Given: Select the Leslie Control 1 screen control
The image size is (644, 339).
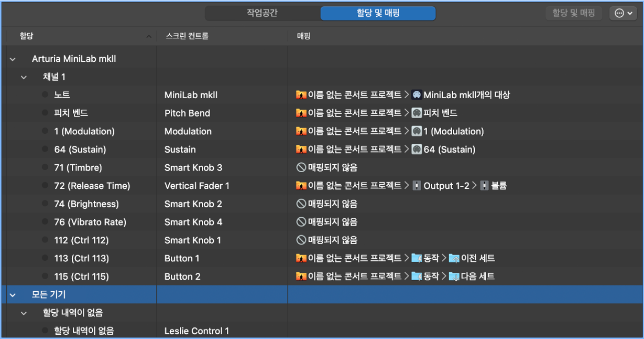Looking at the screenshot, I should tap(197, 331).
